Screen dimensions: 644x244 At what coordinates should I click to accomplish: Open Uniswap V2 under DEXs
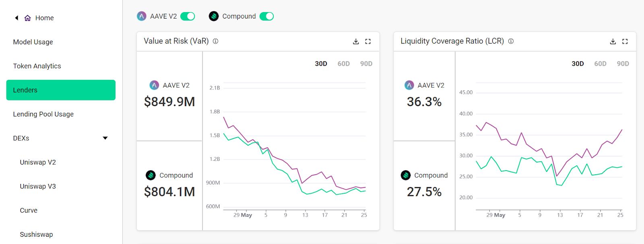[38, 162]
